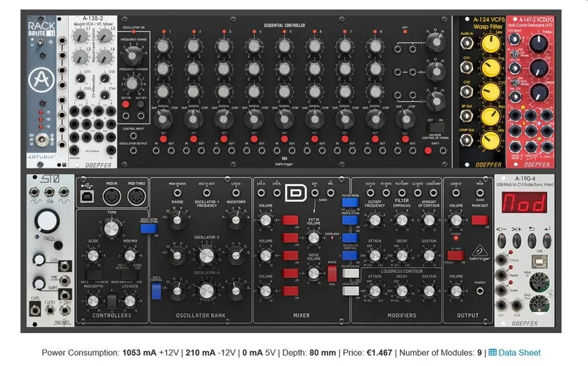The height and width of the screenshot is (366, 588).
Task: Click the DC power input jack on RackBrute
Action: coord(42,140)
